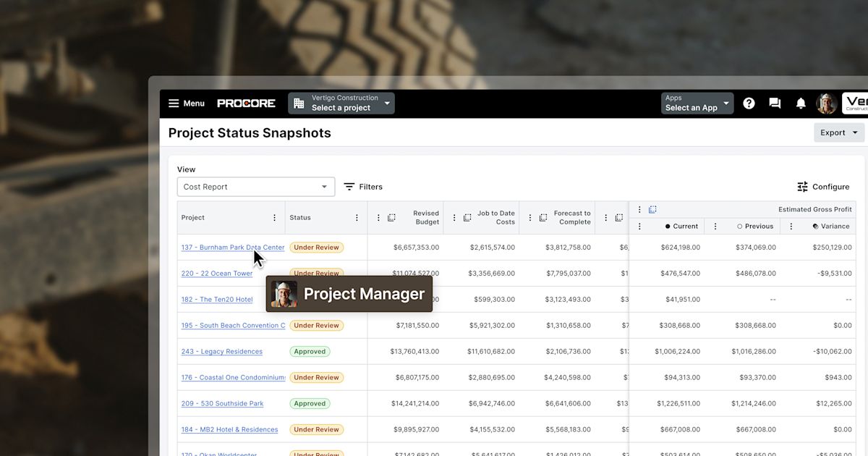The width and height of the screenshot is (868, 456).
Task: Click the Estimated Gross Profit snapshot icon
Action: [x=652, y=210]
